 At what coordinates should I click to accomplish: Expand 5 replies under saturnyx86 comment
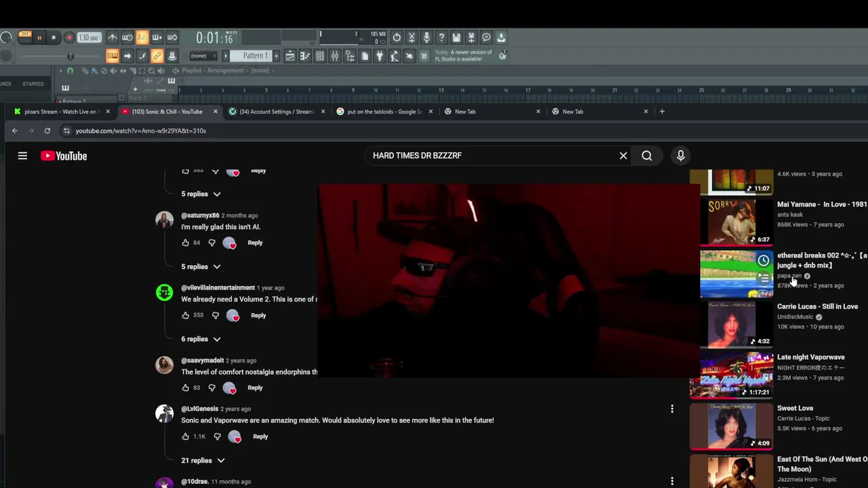pyautogui.click(x=201, y=266)
